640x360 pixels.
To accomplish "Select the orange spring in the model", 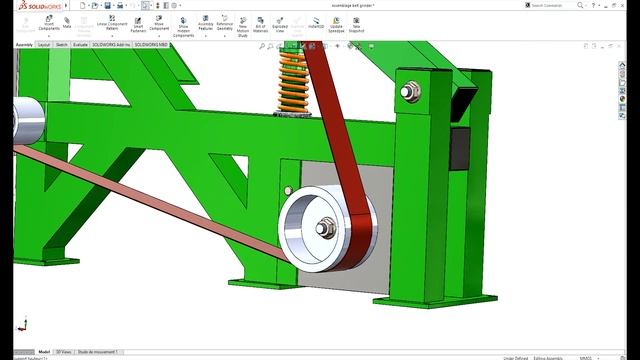I will (x=293, y=82).
